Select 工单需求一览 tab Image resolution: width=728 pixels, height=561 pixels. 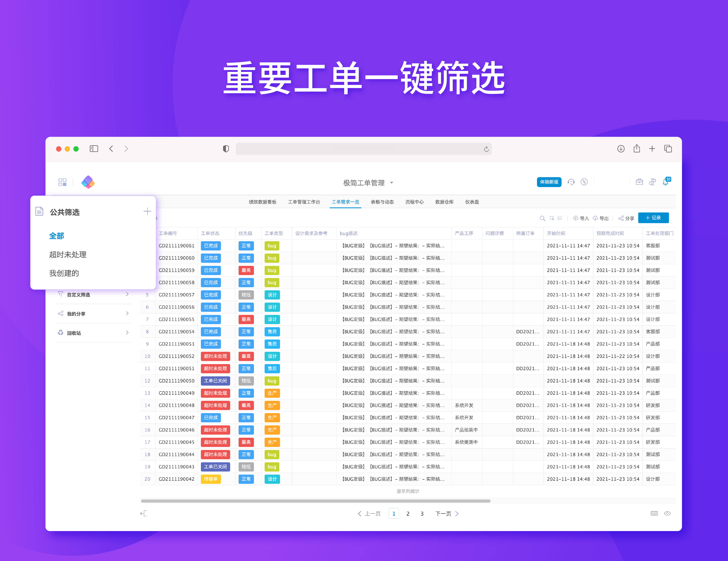coord(345,202)
